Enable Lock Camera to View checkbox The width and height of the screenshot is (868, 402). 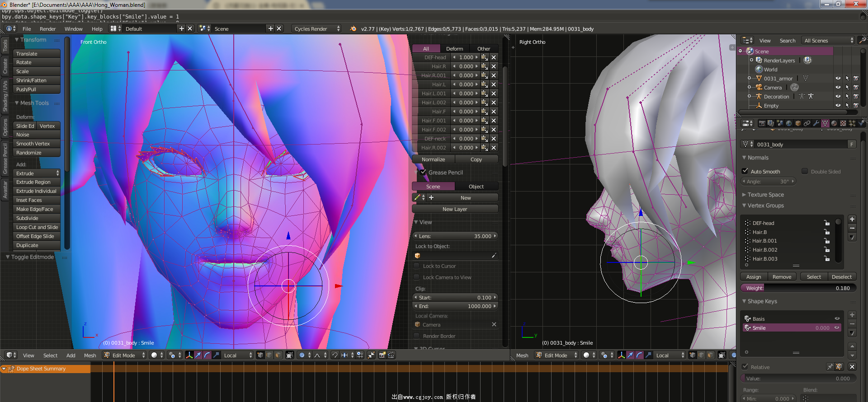click(x=416, y=277)
